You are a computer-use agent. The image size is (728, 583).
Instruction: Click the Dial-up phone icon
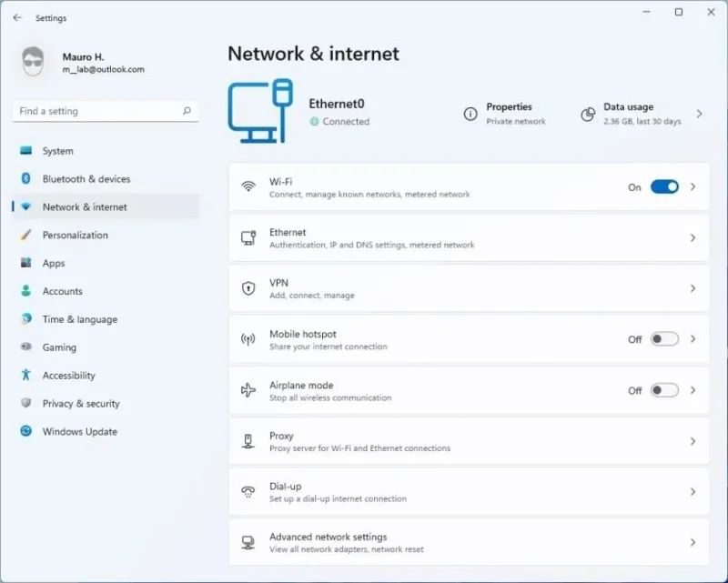coord(248,491)
